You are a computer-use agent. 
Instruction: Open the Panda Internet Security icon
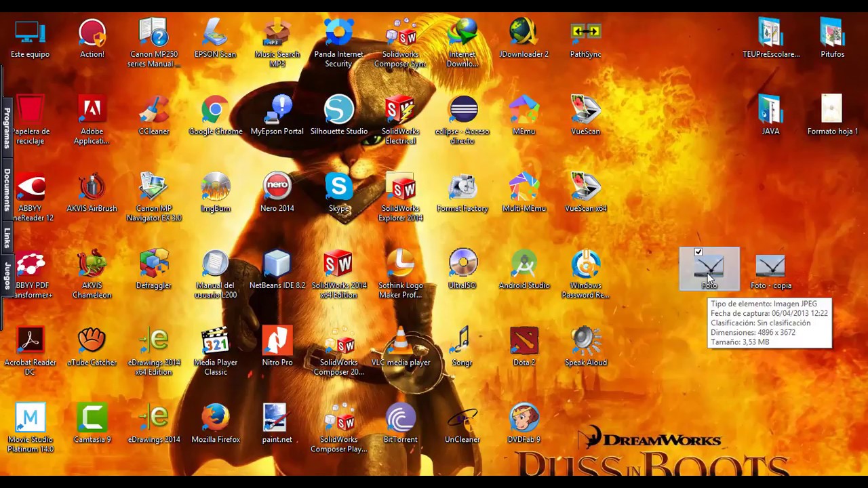click(339, 33)
